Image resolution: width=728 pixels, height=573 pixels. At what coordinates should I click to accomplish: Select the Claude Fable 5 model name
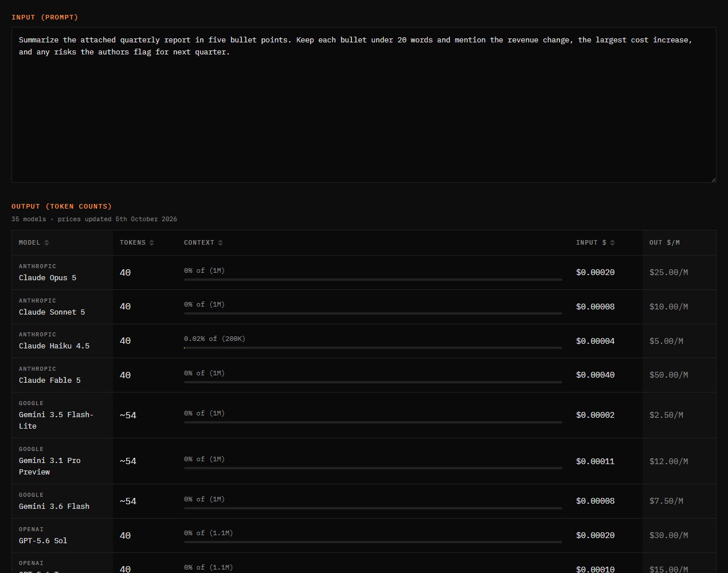click(50, 380)
